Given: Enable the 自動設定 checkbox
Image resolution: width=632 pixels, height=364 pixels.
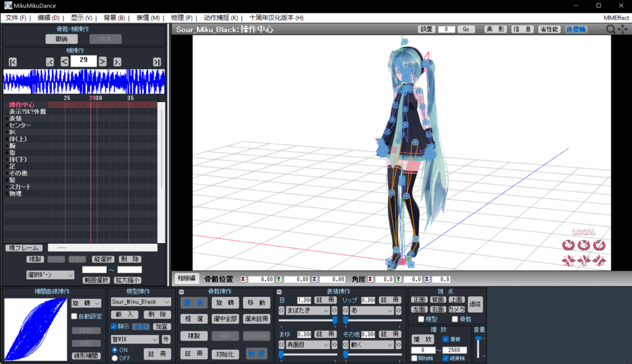Looking at the screenshot, I should tap(74, 316).
